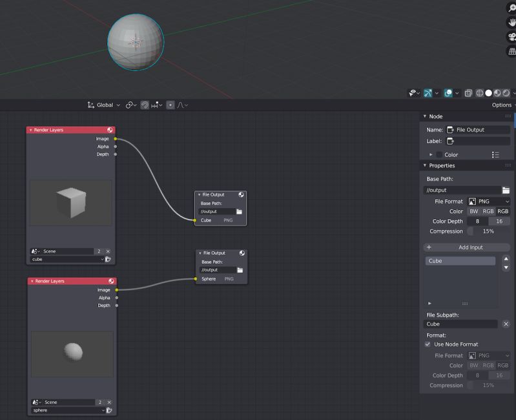Click base path field in Sphere File Output node
516x420 pixels.
pos(218,270)
